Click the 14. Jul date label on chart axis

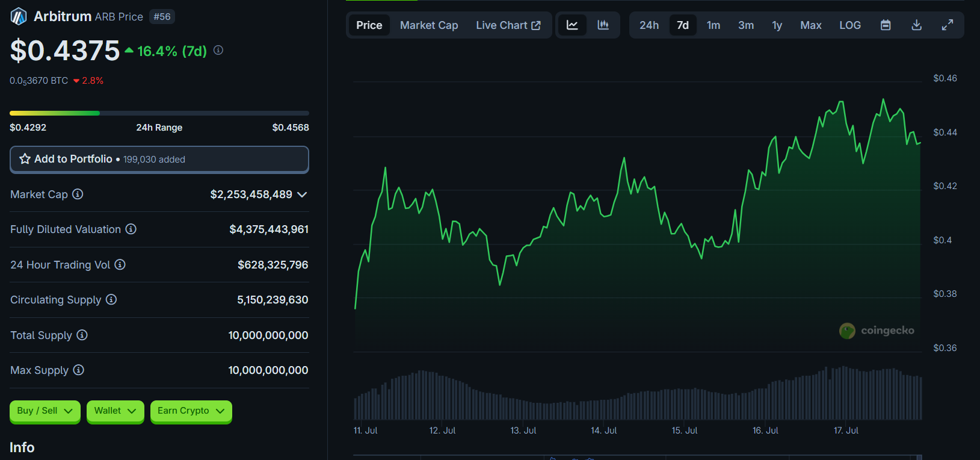tap(604, 430)
